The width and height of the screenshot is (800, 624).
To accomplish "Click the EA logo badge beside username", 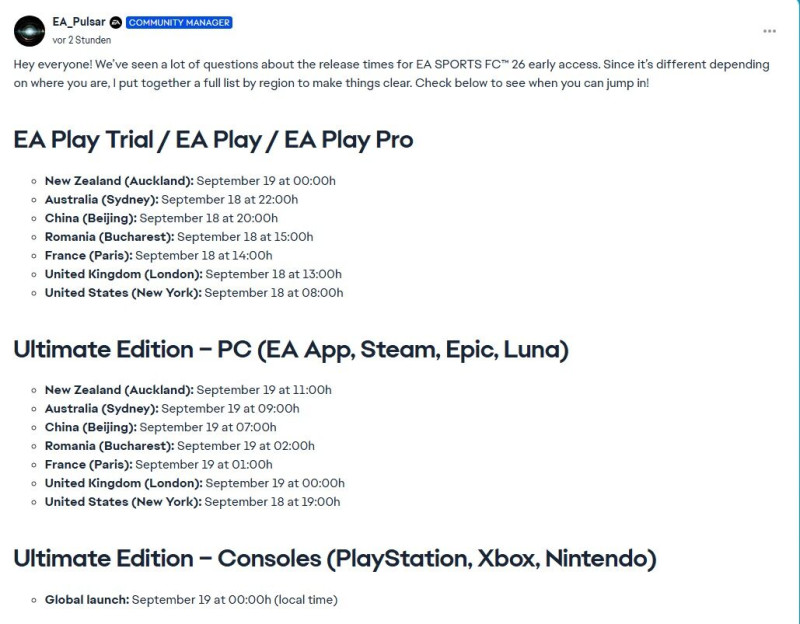I will point(116,22).
